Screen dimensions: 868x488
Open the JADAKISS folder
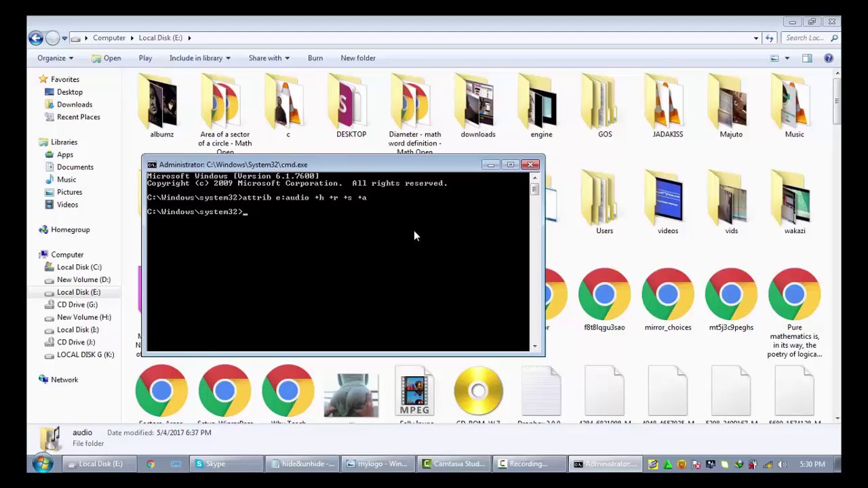click(x=668, y=107)
